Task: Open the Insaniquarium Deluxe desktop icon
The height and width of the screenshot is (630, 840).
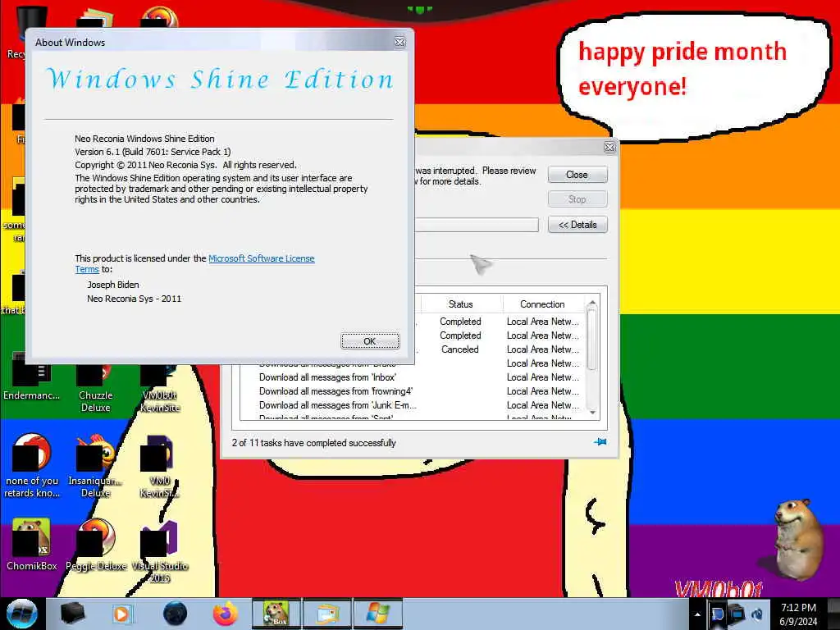Action: tap(95, 466)
